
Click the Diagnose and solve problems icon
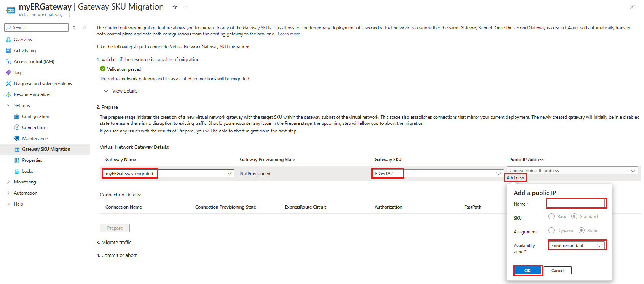pos(8,84)
